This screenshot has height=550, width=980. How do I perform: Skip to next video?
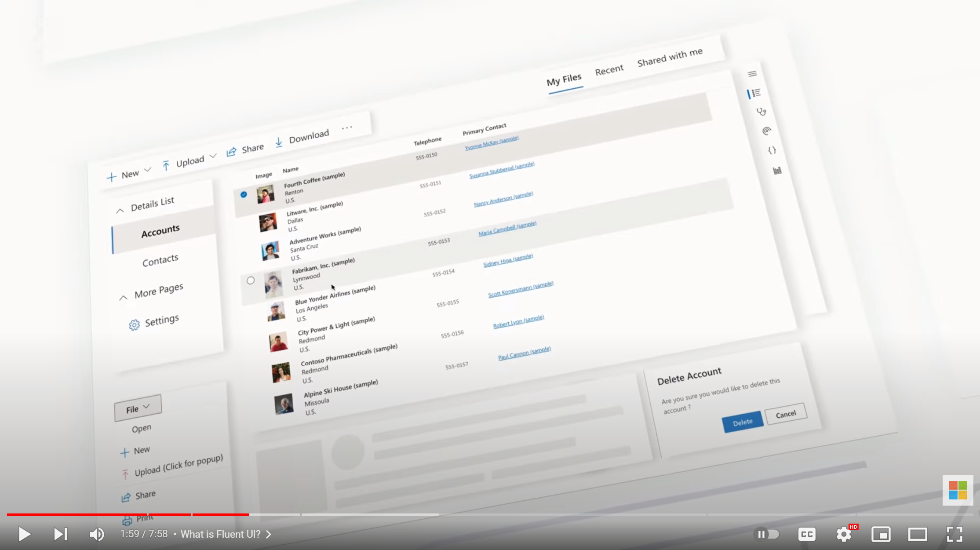(60, 534)
